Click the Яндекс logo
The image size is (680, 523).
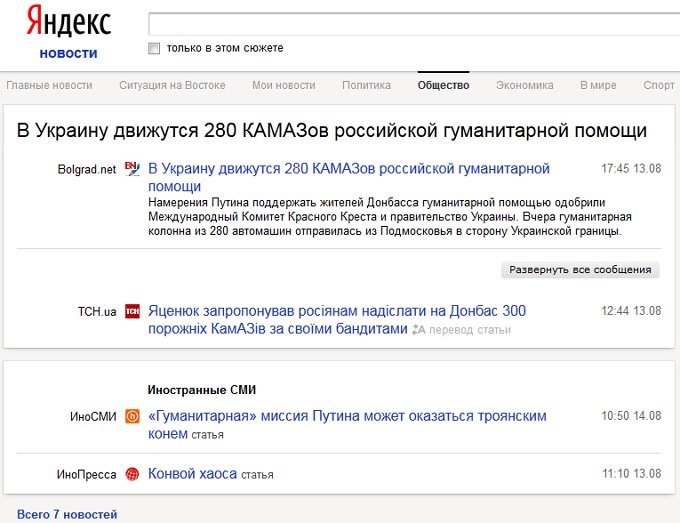(69, 21)
